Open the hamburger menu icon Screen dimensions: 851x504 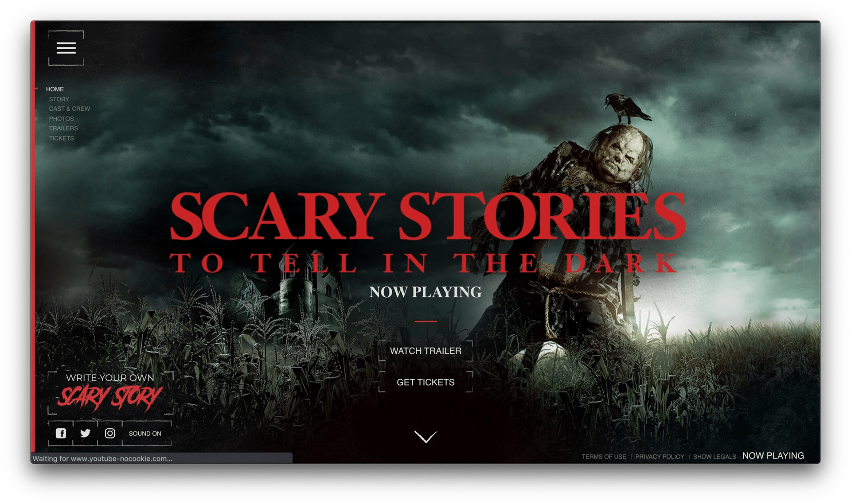(x=66, y=48)
